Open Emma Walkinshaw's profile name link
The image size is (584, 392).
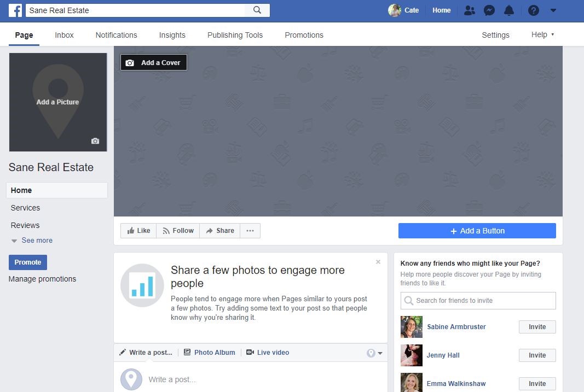pos(456,383)
